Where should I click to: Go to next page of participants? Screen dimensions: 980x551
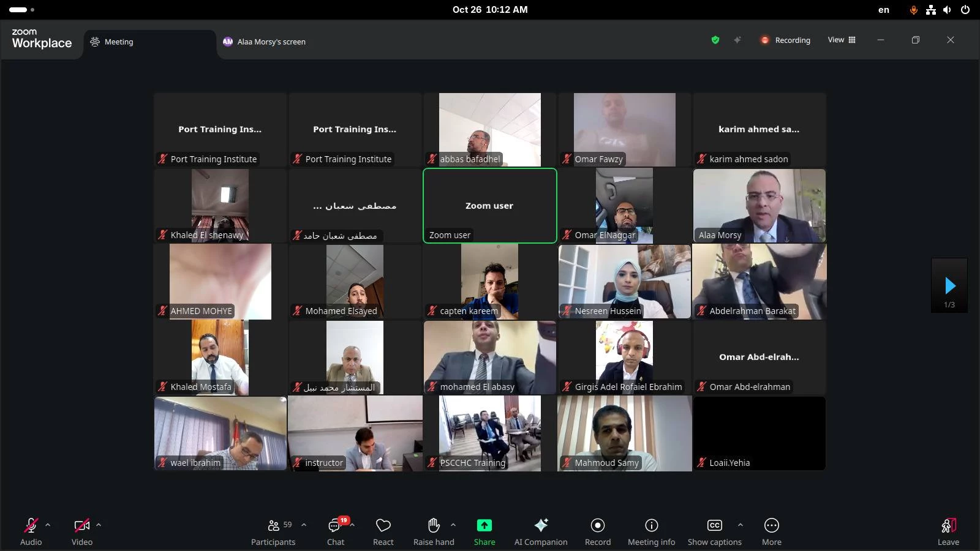(x=949, y=286)
